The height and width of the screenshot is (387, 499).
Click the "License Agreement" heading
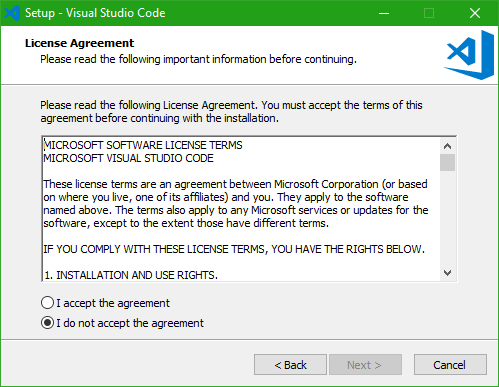pyautogui.click(x=79, y=43)
